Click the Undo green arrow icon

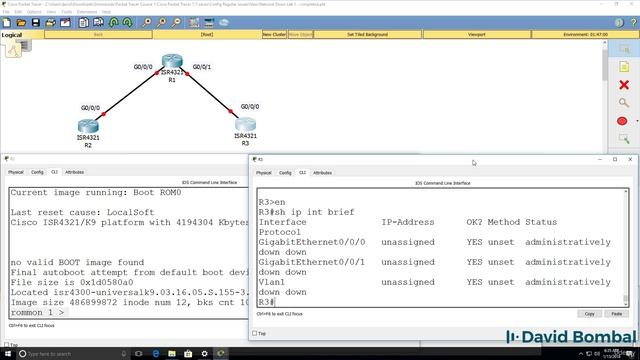click(x=113, y=22)
